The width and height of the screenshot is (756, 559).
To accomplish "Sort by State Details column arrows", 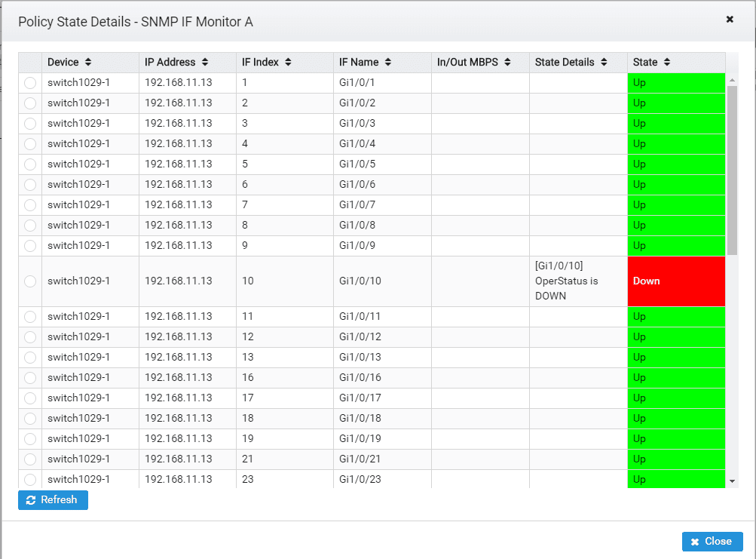I will [x=604, y=63].
